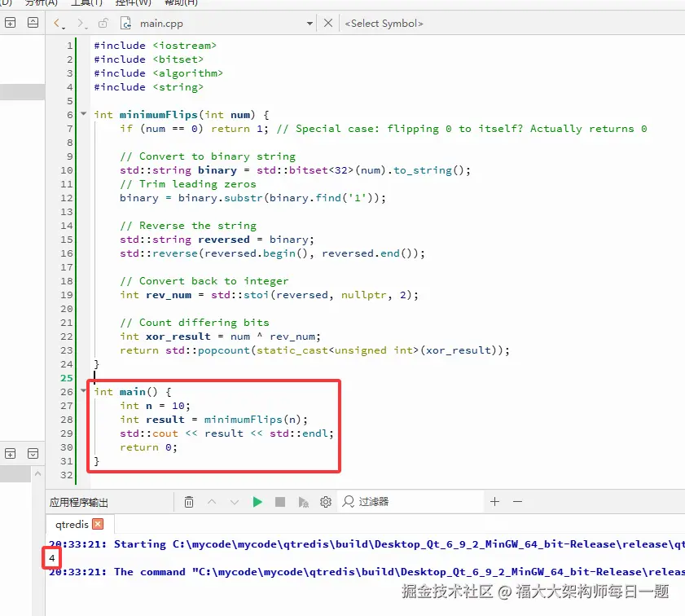
Task: Zoom in output with the plus button
Action: tap(494, 502)
